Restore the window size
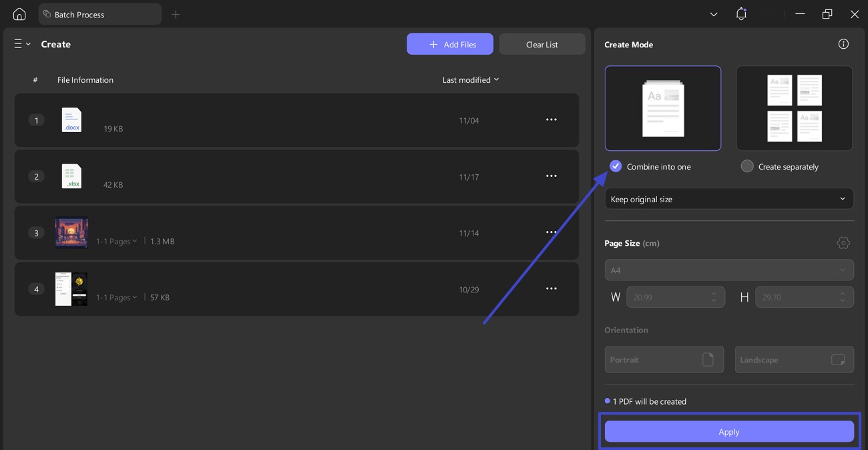 click(827, 14)
